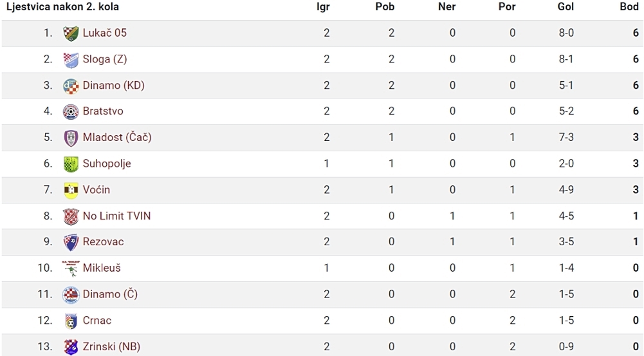Screen dimensions: 644x356
Task: Click the Sloga (Z) club crest
Action: click(x=71, y=60)
